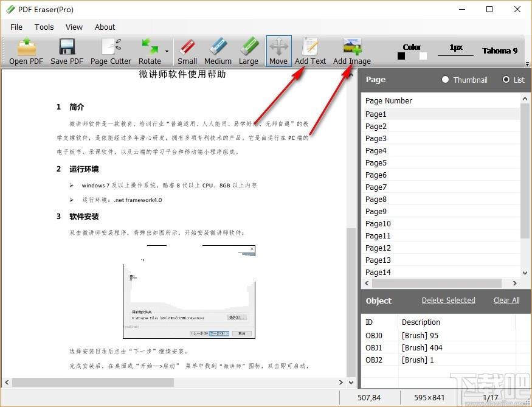
Task: Open the File menu
Action: 16,27
